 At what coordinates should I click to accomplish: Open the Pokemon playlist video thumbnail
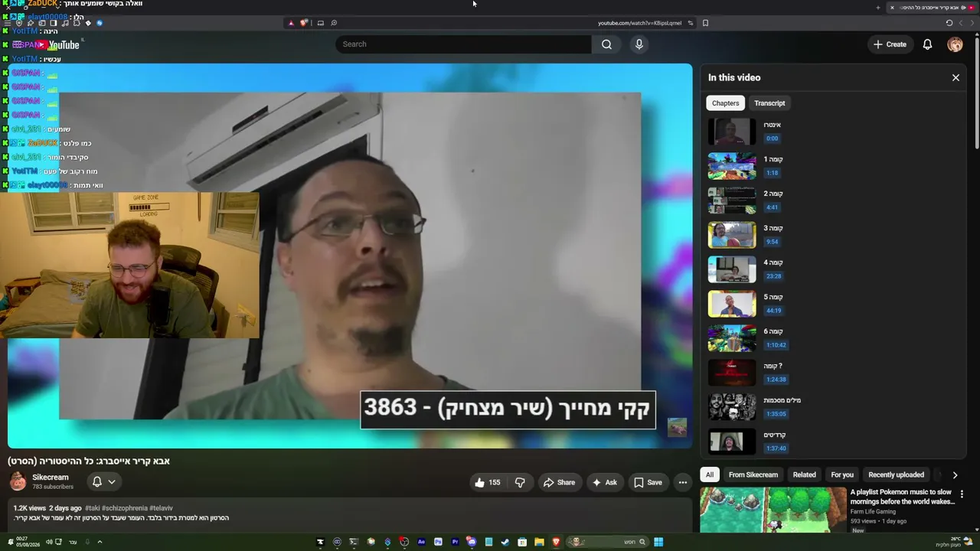click(x=773, y=510)
